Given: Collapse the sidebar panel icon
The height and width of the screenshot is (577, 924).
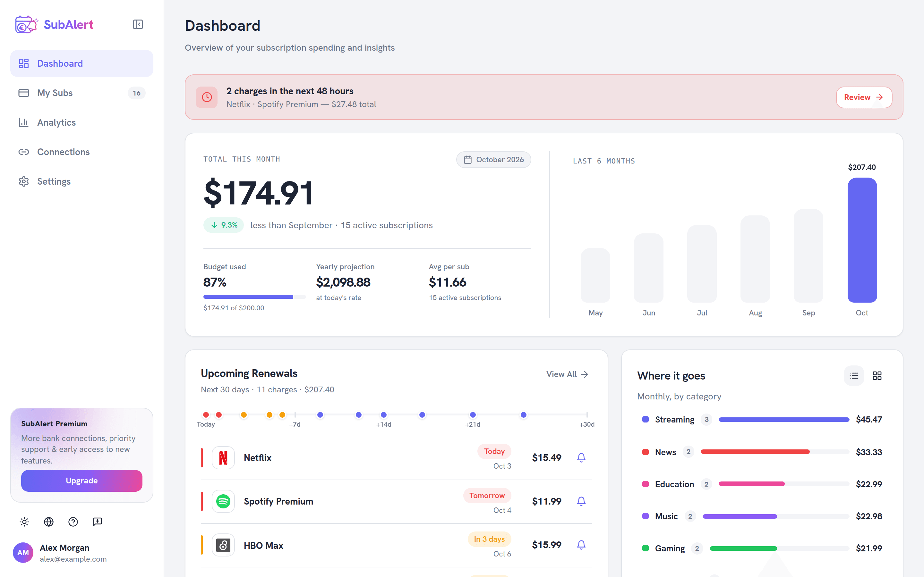Looking at the screenshot, I should pyautogui.click(x=138, y=24).
